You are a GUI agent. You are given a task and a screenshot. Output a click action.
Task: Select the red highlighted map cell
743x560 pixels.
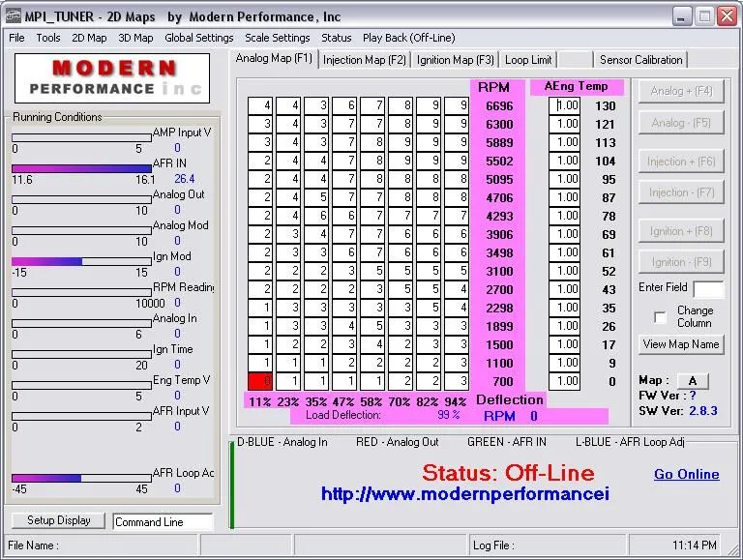(x=259, y=381)
